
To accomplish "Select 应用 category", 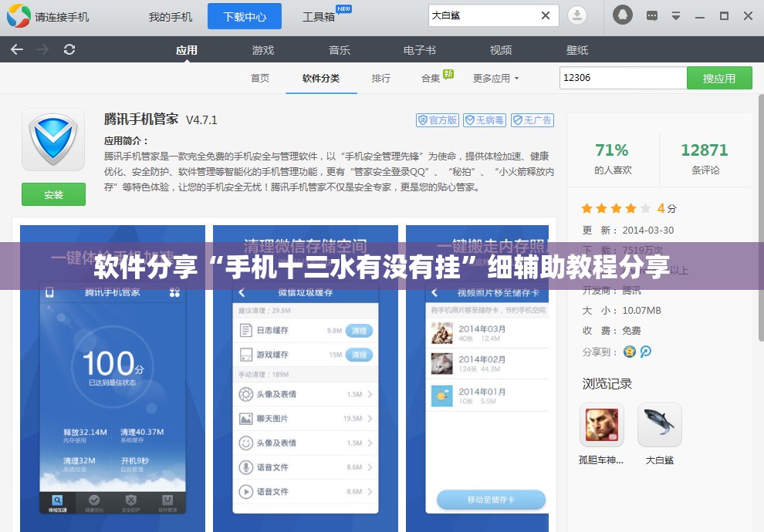I will [x=187, y=50].
